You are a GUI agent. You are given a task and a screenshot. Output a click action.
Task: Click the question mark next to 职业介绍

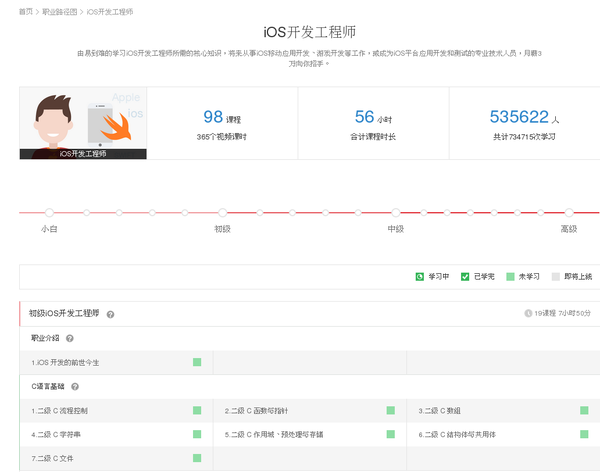coord(71,338)
